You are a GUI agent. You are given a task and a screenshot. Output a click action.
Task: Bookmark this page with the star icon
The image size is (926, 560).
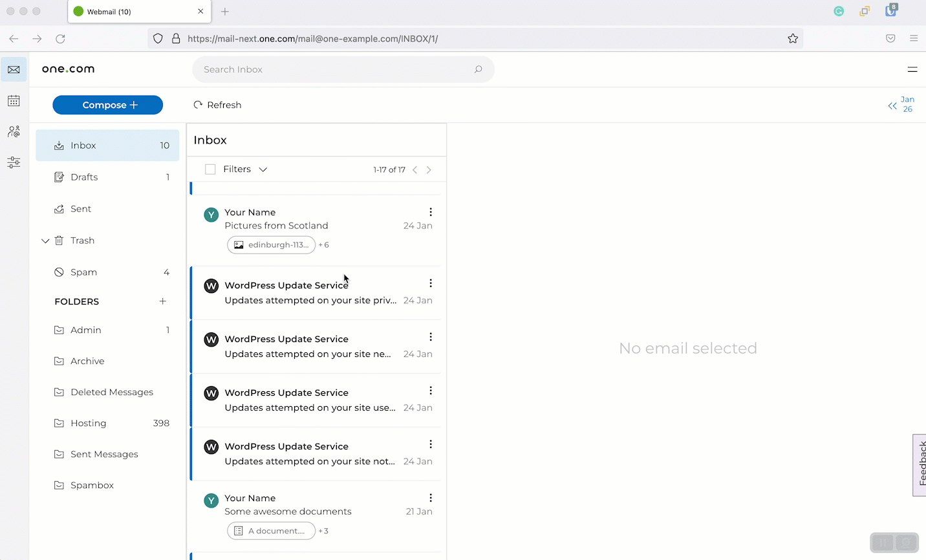point(793,39)
